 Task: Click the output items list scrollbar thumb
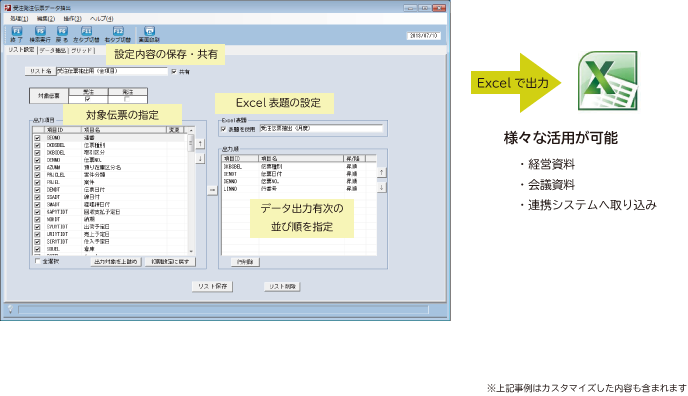(x=191, y=143)
